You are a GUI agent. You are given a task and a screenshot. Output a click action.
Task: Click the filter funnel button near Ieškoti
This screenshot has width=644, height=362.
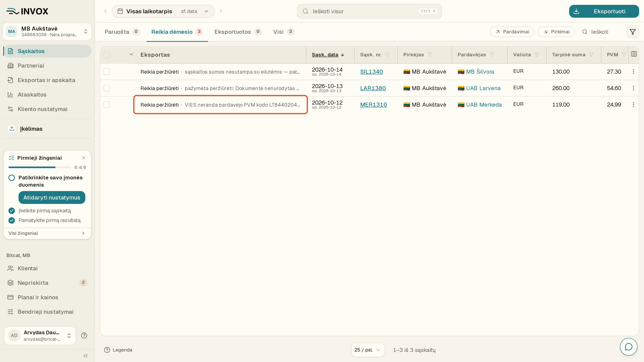point(633,32)
